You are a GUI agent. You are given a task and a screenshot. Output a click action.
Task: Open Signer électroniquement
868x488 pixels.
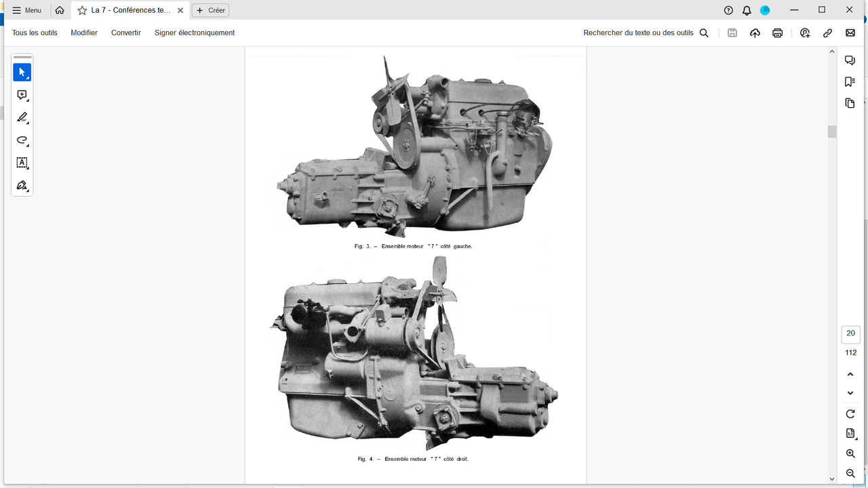(195, 33)
